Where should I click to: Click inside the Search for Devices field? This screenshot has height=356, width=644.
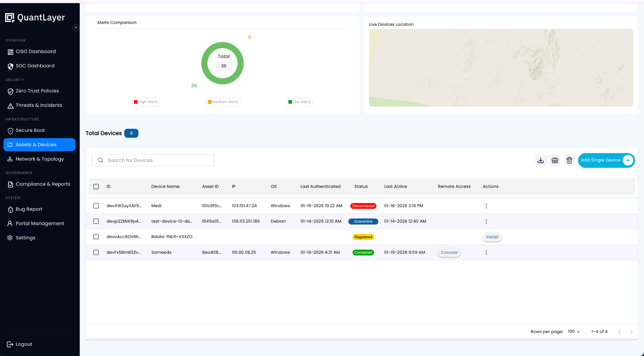point(153,160)
